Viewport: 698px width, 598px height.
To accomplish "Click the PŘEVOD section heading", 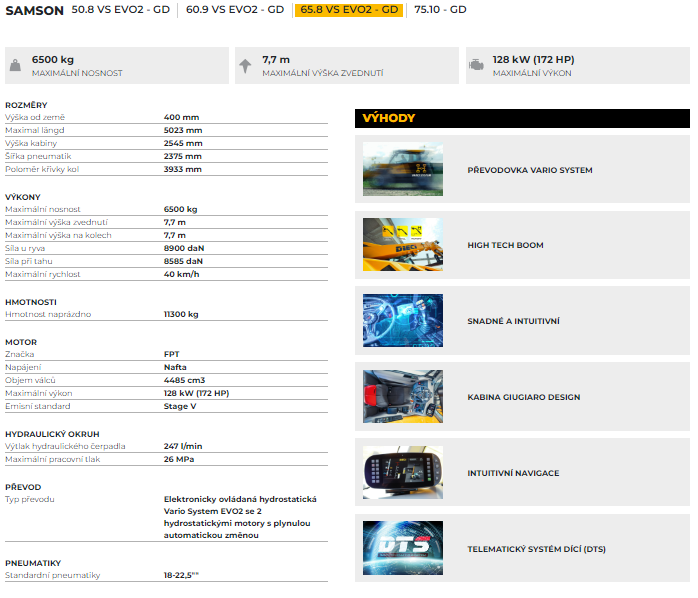I will 23,487.
